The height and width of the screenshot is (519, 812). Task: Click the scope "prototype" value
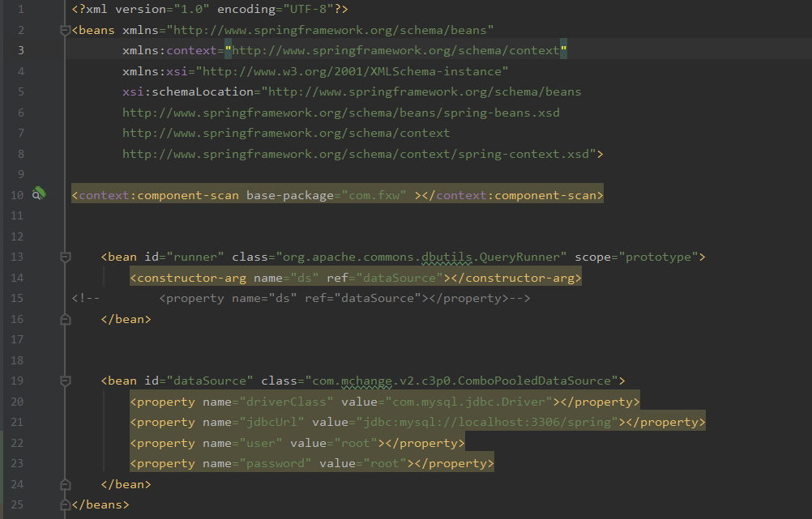[658, 257]
